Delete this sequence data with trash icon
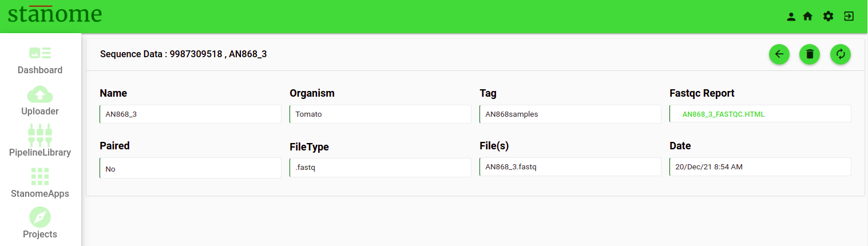 [x=810, y=54]
